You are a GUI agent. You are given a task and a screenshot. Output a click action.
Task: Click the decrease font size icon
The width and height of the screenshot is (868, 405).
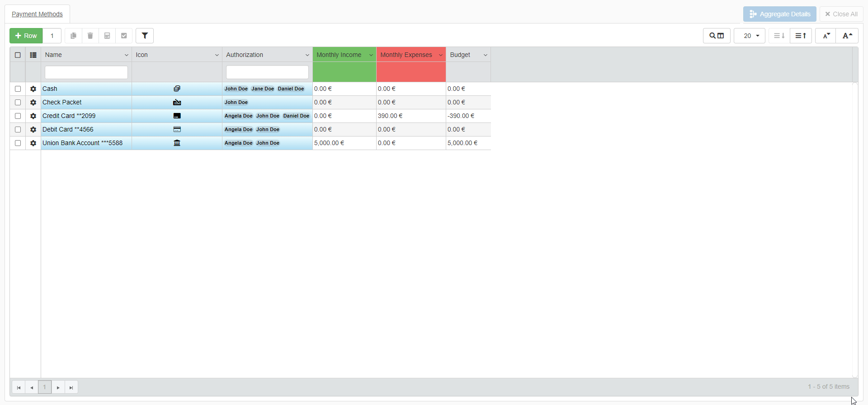(x=826, y=36)
